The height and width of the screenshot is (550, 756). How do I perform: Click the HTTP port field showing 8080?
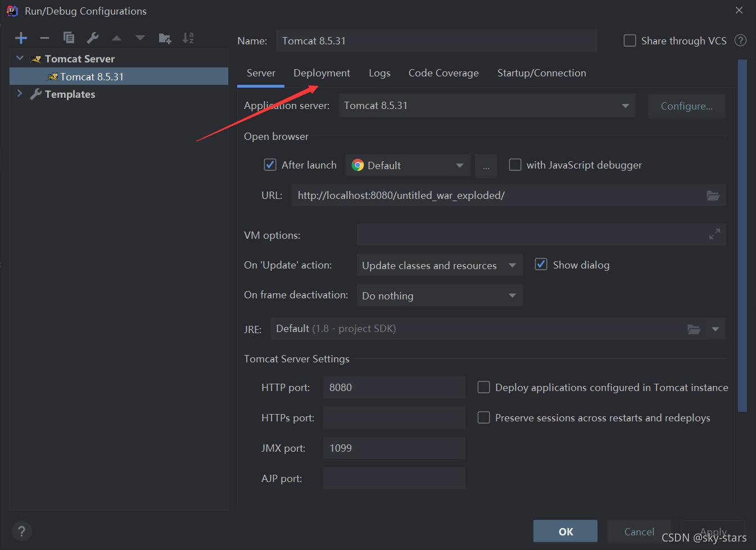coord(394,388)
